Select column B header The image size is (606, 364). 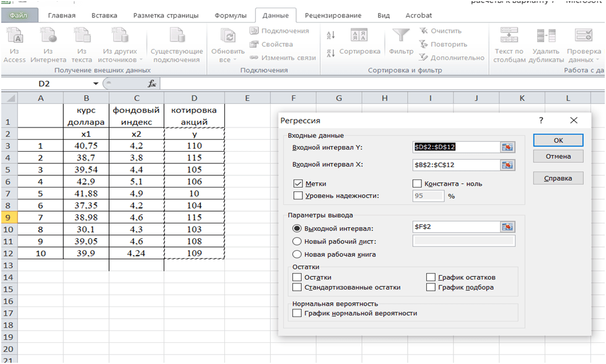(86, 98)
